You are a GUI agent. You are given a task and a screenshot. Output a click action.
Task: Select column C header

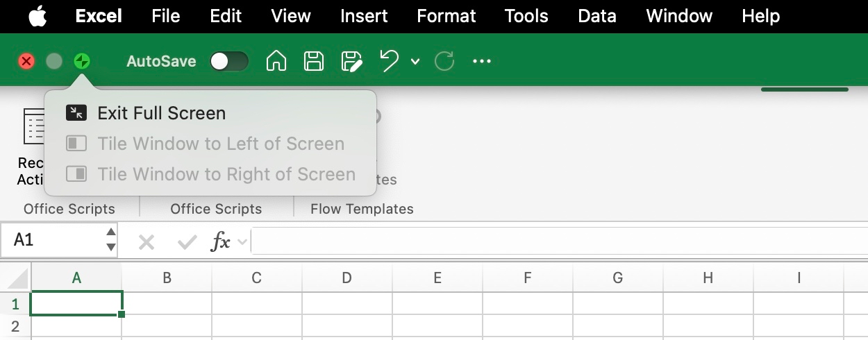(x=257, y=278)
